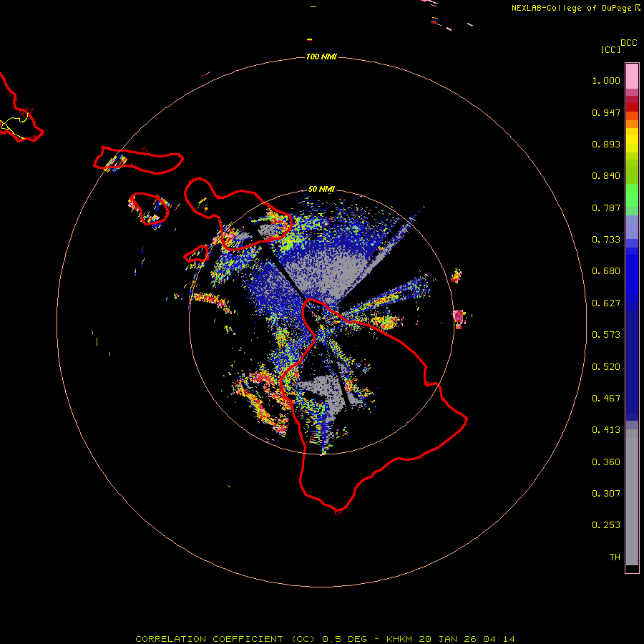The width and height of the screenshot is (644, 644).
Task: Click the 0.840 colorbar value label
Action: coord(606,176)
